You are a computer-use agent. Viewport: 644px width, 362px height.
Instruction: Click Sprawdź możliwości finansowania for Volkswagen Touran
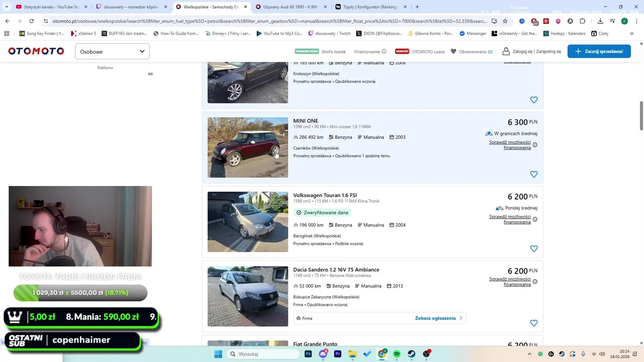tap(510, 219)
